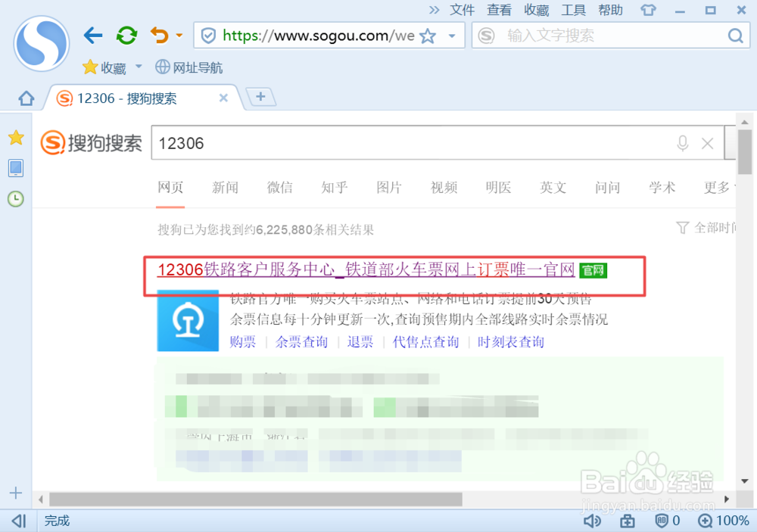Select the 明医 search category
The image size is (757, 532).
pos(498,188)
